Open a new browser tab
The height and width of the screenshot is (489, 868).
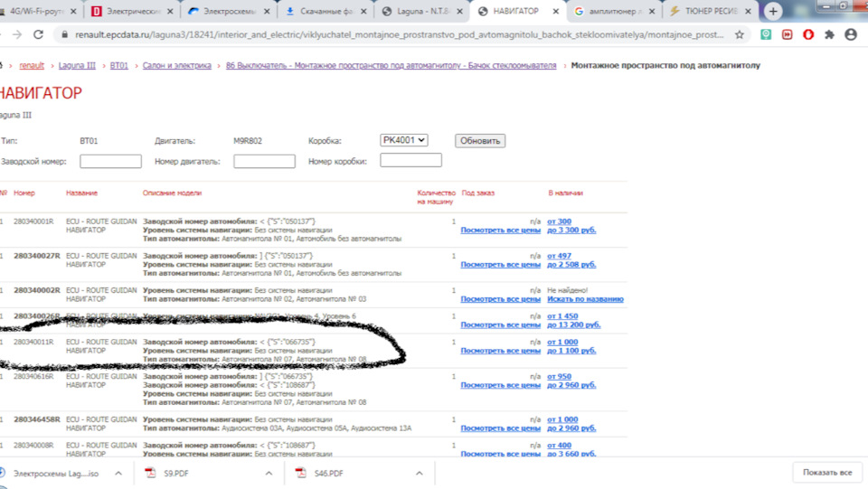tap(773, 11)
